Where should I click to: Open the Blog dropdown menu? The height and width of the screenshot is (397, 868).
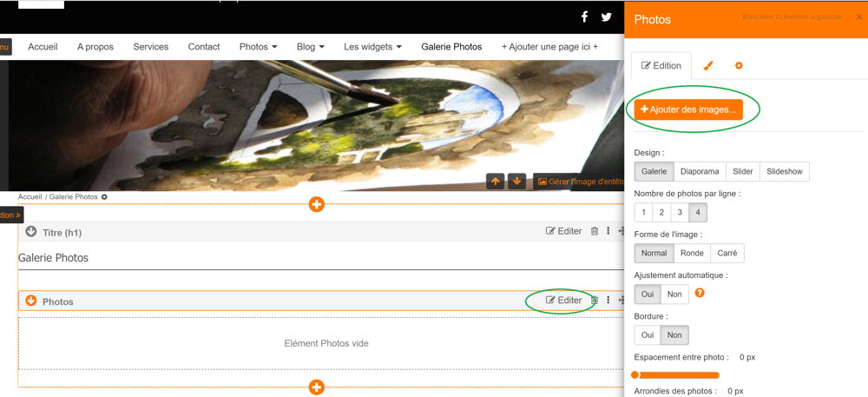pos(310,47)
